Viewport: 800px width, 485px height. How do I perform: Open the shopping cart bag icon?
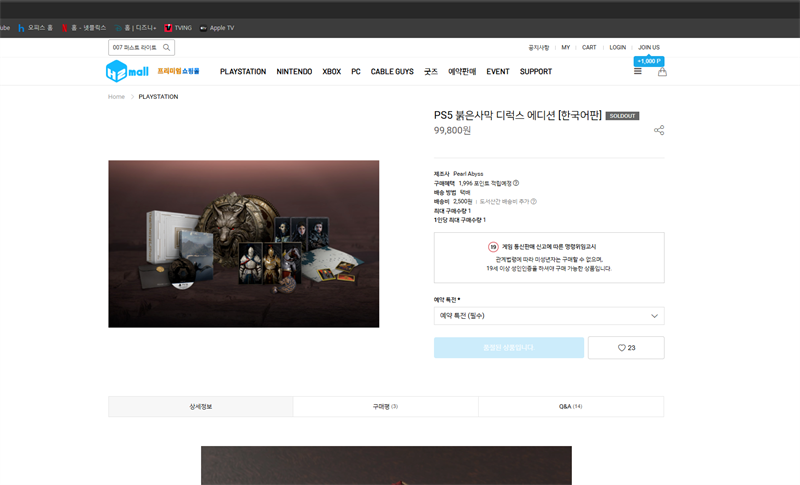coord(662,72)
